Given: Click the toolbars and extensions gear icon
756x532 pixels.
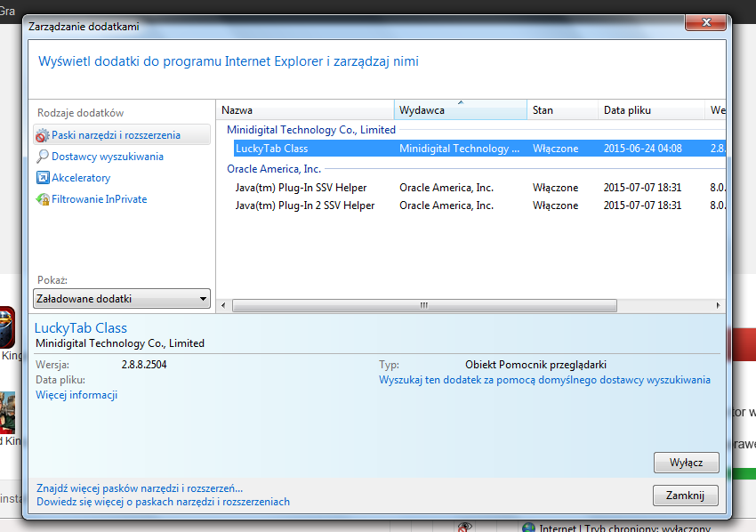Looking at the screenshot, I should click(43, 135).
